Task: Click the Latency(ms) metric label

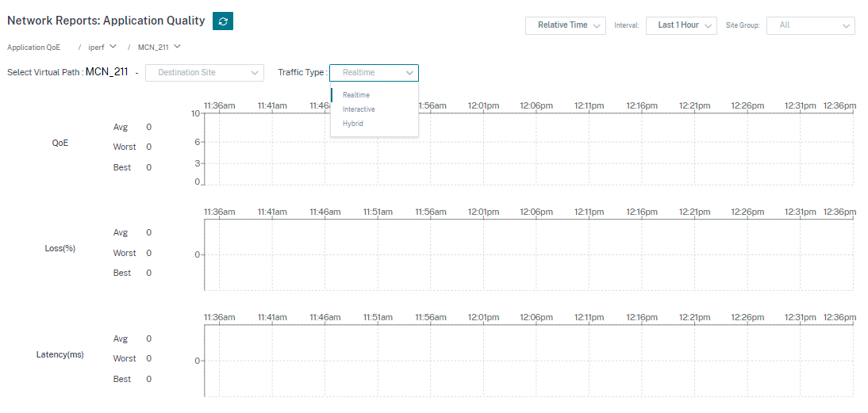Action: click(60, 355)
